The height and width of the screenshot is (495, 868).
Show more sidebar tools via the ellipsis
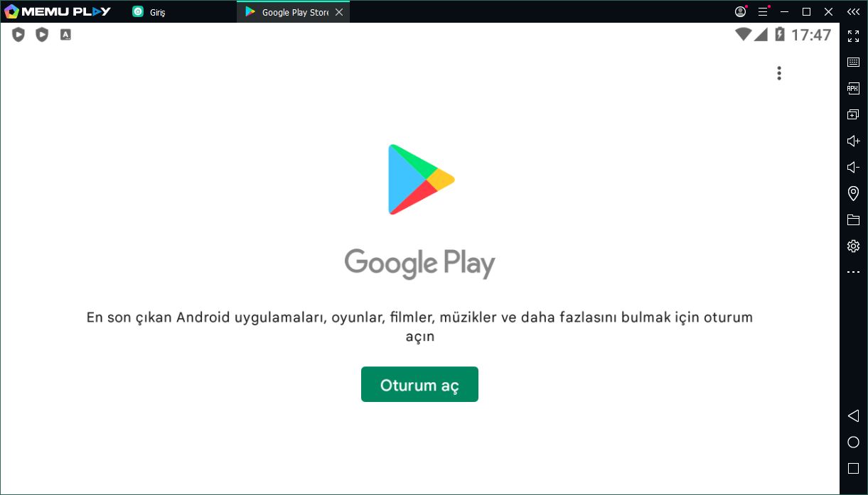coord(853,272)
